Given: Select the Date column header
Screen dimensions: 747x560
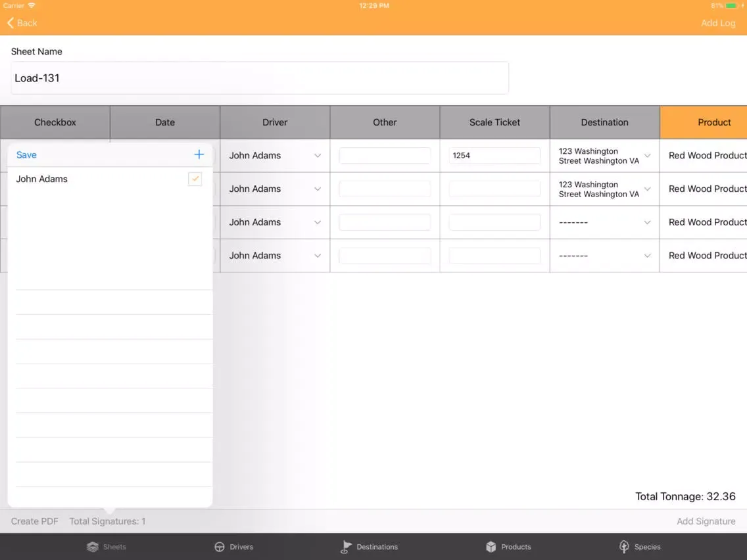Looking at the screenshot, I should point(165,122).
